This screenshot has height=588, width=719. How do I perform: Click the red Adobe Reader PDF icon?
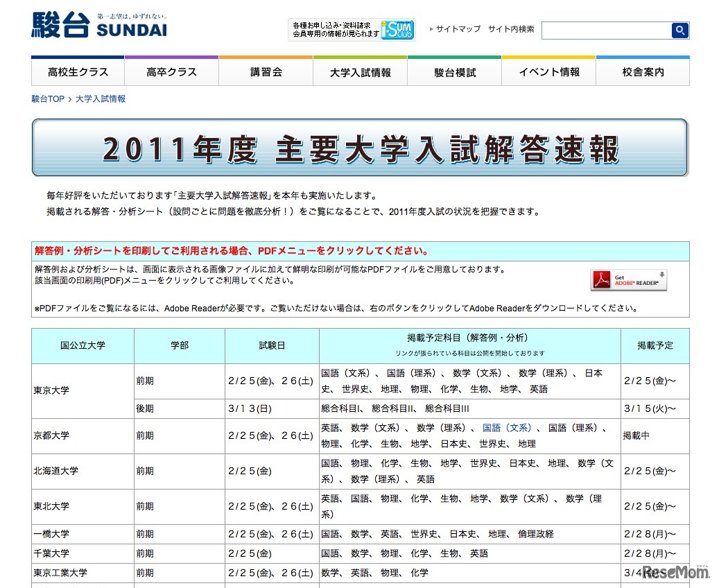[602, 279]
